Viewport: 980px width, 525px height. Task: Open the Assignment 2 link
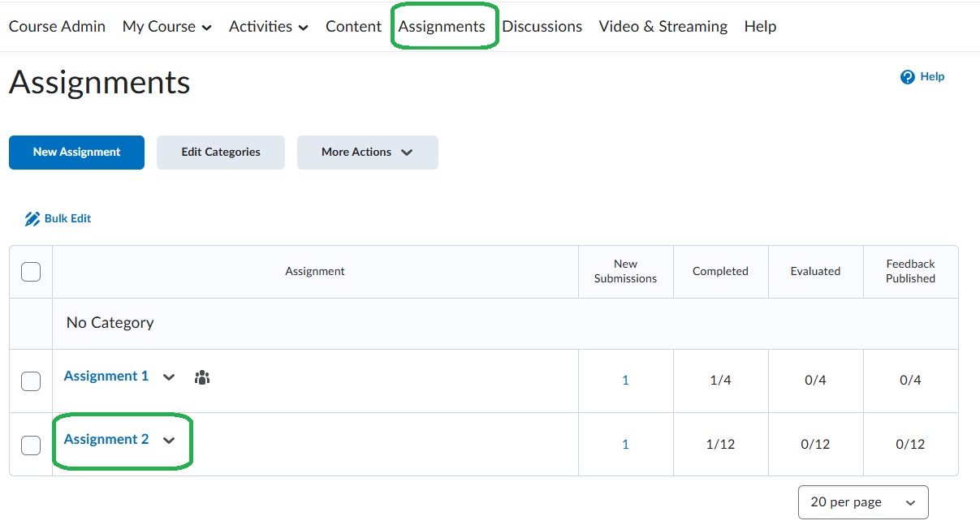[x=106, y=440]
